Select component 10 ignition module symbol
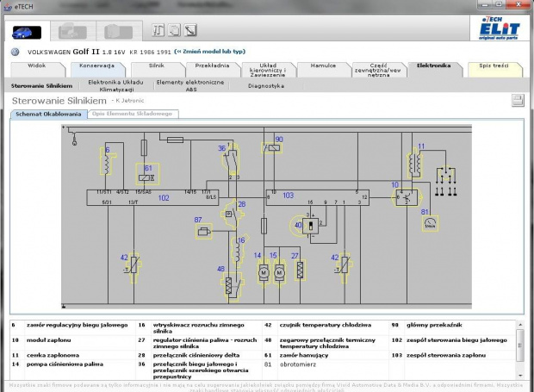The width and height of the screenshot is (534, 392). [407, 197]
